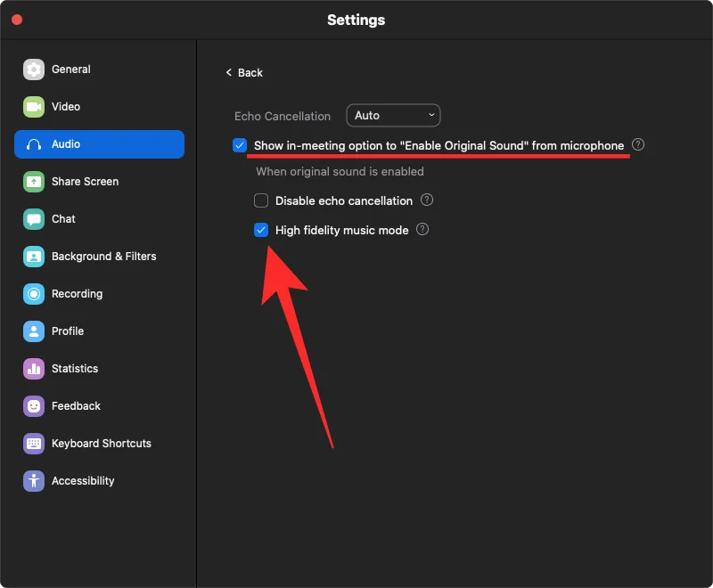This screenshot has height=588, width=713.
Task: Click the General gear icon in sidebar
Action: click(x=34, y=69)
